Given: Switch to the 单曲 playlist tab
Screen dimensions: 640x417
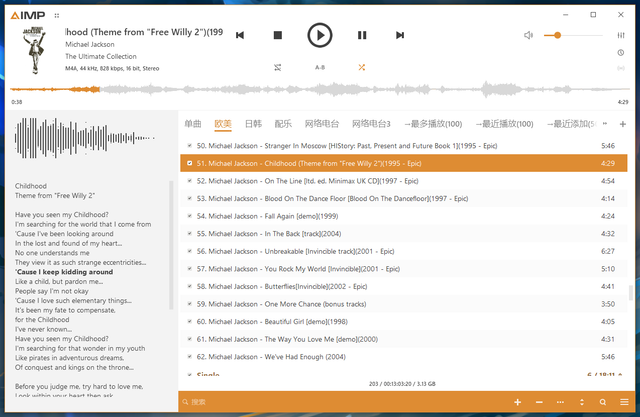Looking at the screenshot, I should [193, 124].
